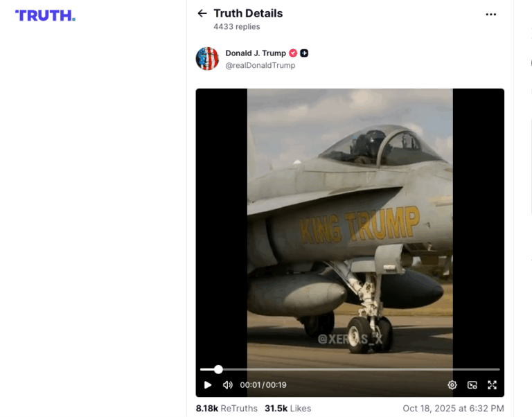
Task: View the 31.5k Likes list
Action: point(287,408)
